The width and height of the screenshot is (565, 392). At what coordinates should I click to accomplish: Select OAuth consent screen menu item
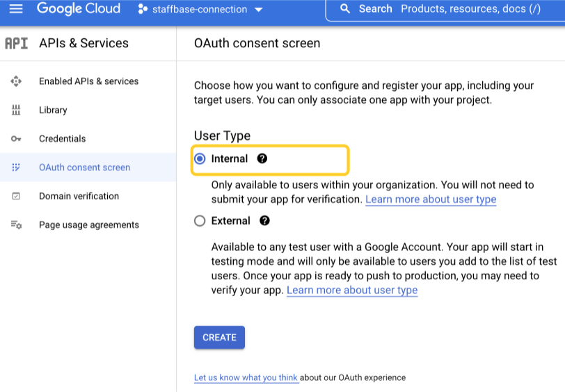click(x=88, y=168)
